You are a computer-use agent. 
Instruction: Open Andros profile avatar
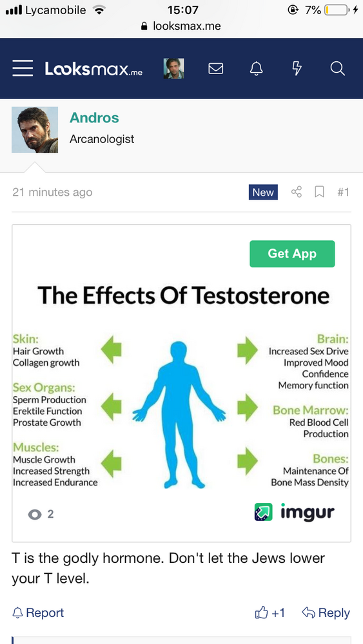35,130
